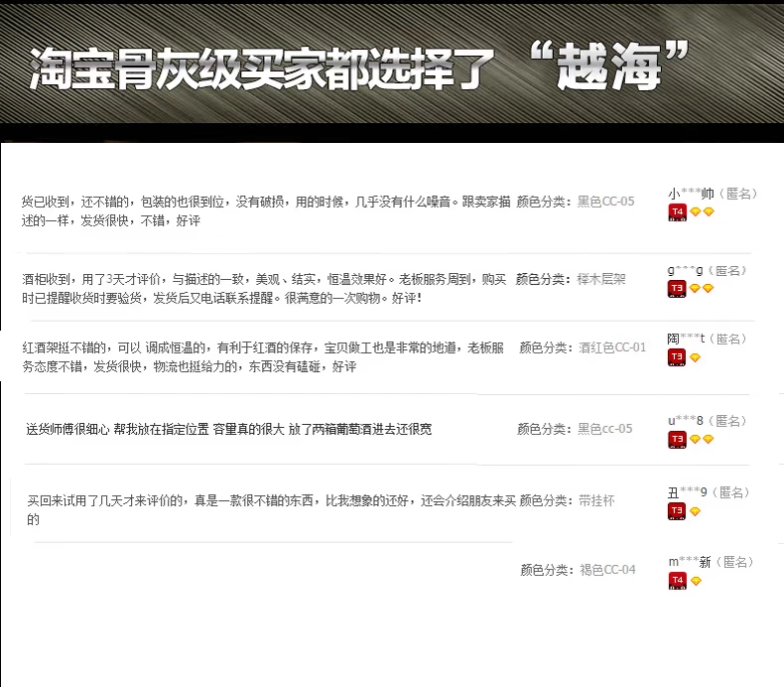784x687 pixels.
Task: Click the banner heading 淘宝骨灰级买家都选择了
Action: [x=260, y=69]
